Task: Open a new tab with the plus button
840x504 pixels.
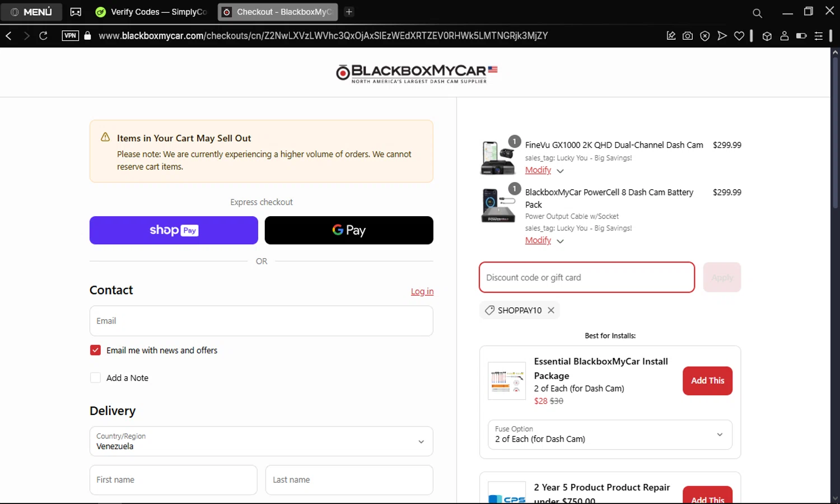Action: pos(349,12)
